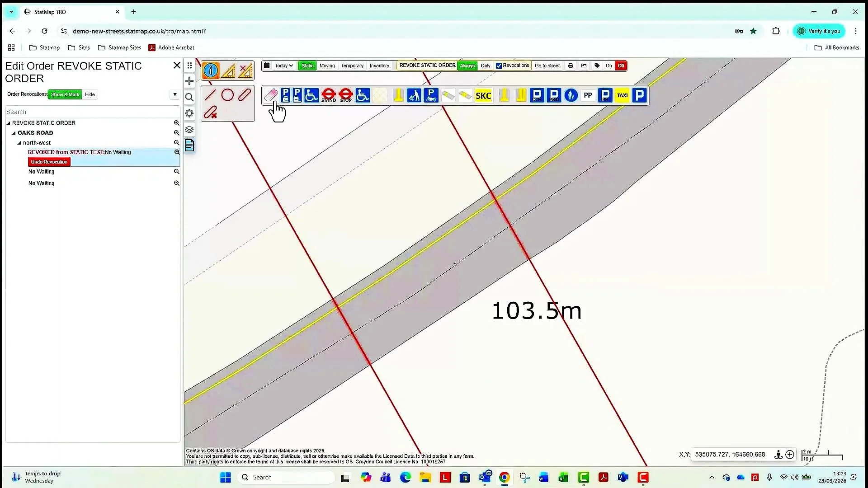Uncheck the Revocations checkbox
Viewport: 868px width, 488px height.
click(x=499, y=66)
